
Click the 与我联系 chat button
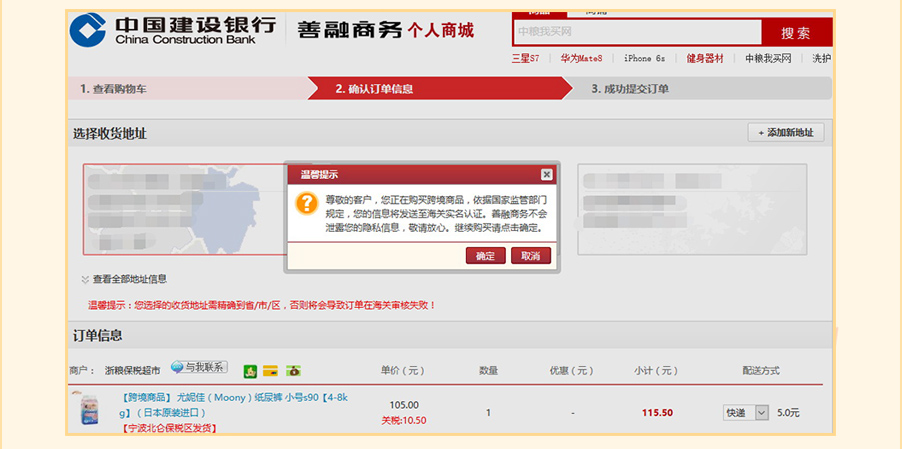point(199,367)
